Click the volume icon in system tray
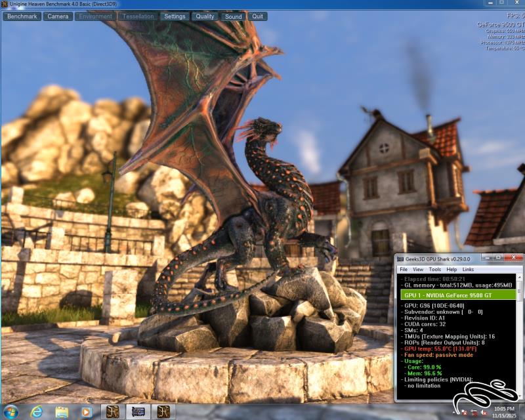The height and width of the screenshot is (420, 525). coord(483,412)
